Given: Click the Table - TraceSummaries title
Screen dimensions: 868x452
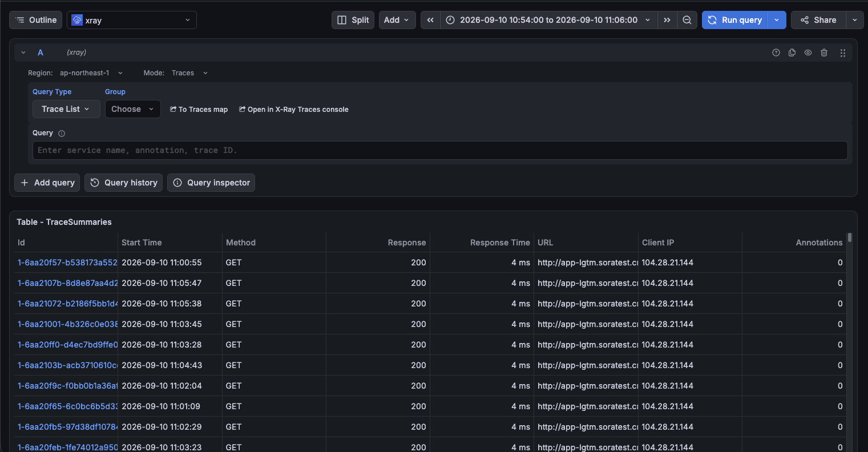Looking at the screenshot, I should tap(64, 222).
